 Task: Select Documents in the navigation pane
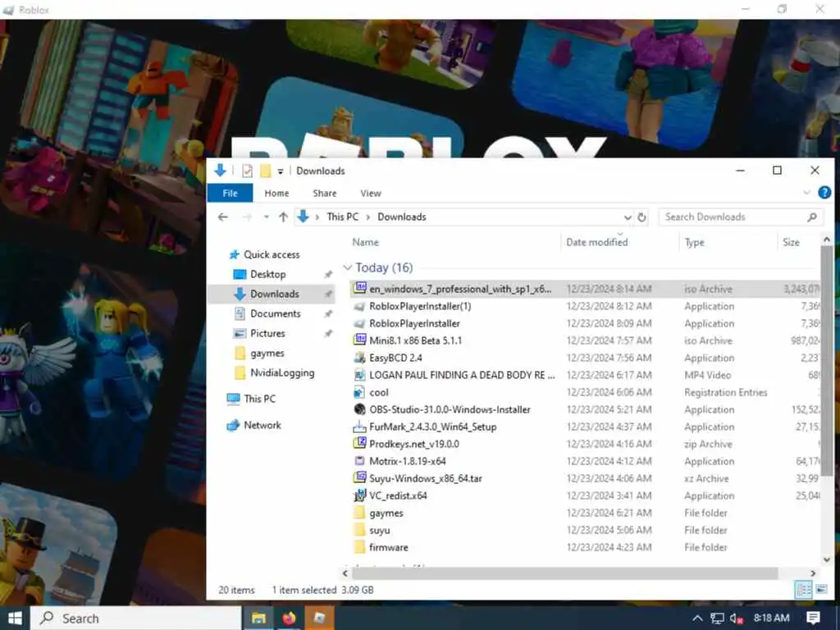[276, 314]
